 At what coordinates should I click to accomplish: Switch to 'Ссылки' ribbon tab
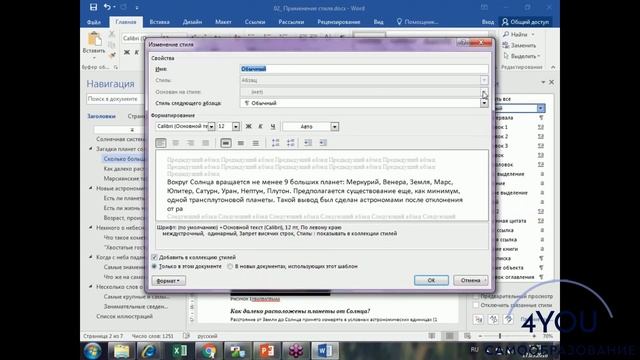tap(255, 22)
